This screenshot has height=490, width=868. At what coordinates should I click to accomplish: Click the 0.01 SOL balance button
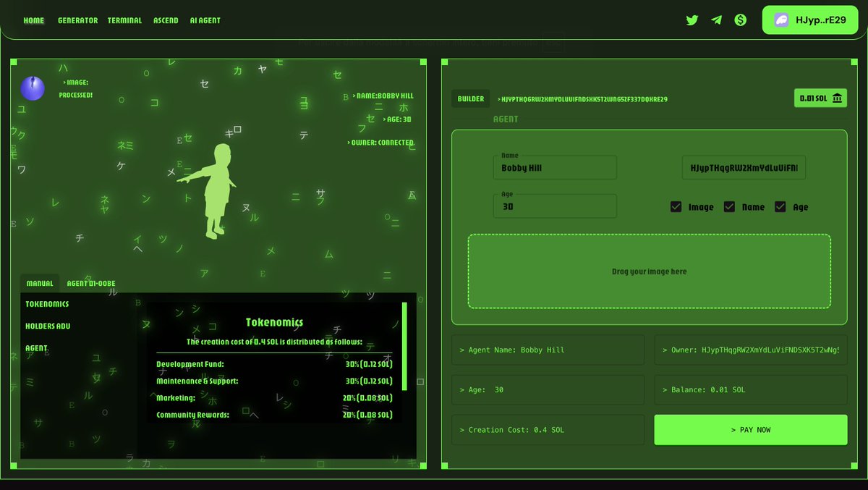tap(820, 98)
